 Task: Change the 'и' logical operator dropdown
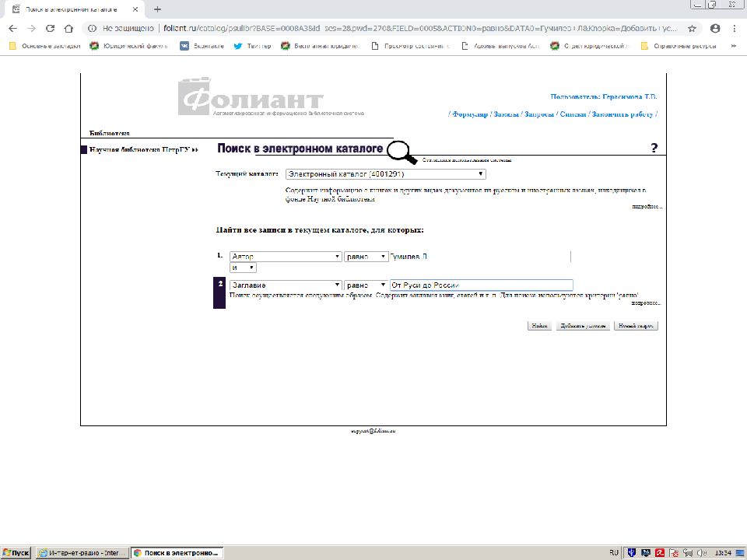[x=243, y=268]
